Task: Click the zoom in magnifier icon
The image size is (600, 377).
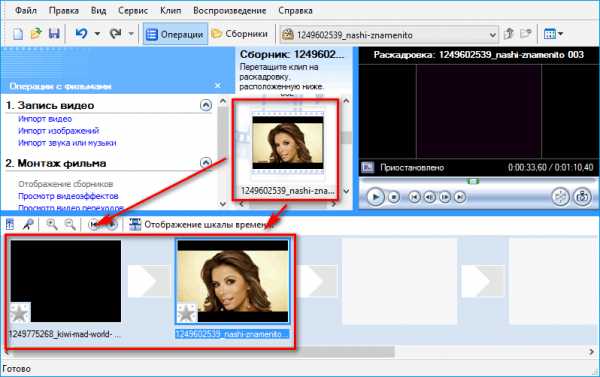Action: coord(52,224)
